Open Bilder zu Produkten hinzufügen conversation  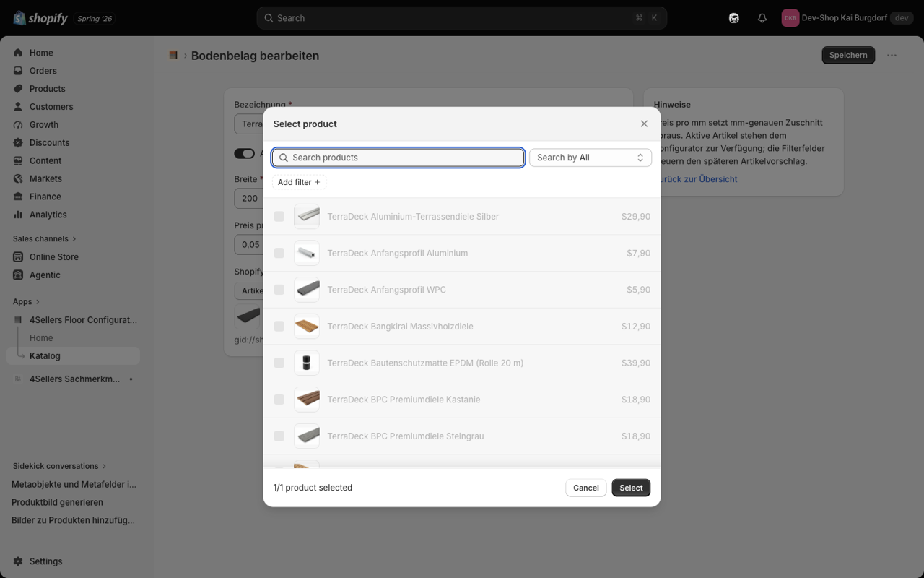(74, 520)
